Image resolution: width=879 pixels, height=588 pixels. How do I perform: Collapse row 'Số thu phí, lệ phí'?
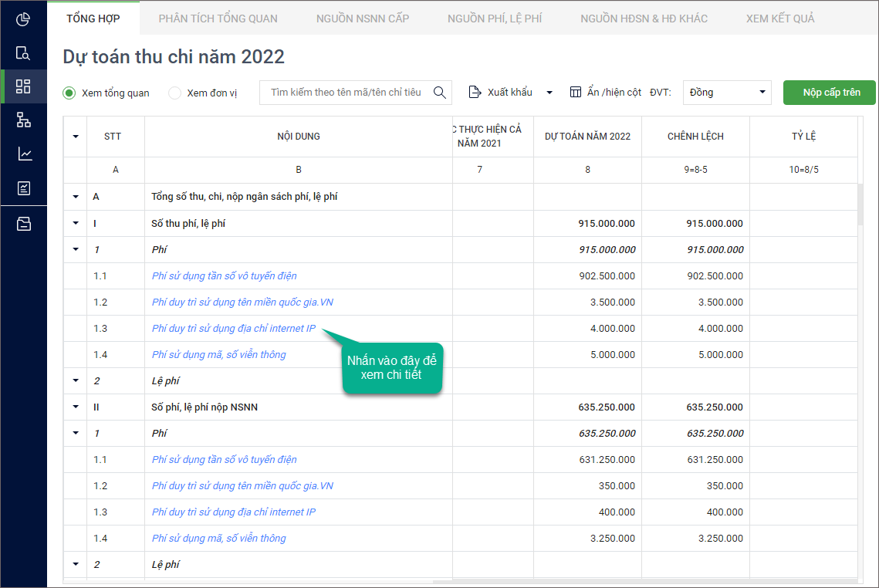[x=76, y=224]
